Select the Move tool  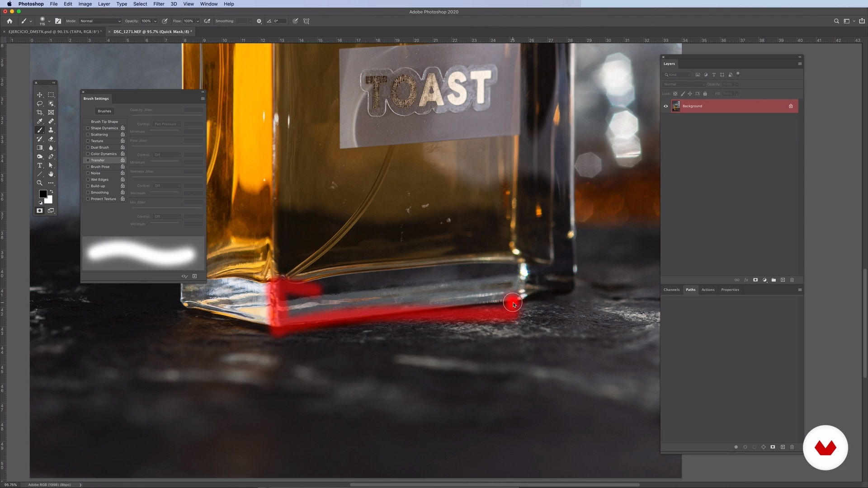(40, 95)
